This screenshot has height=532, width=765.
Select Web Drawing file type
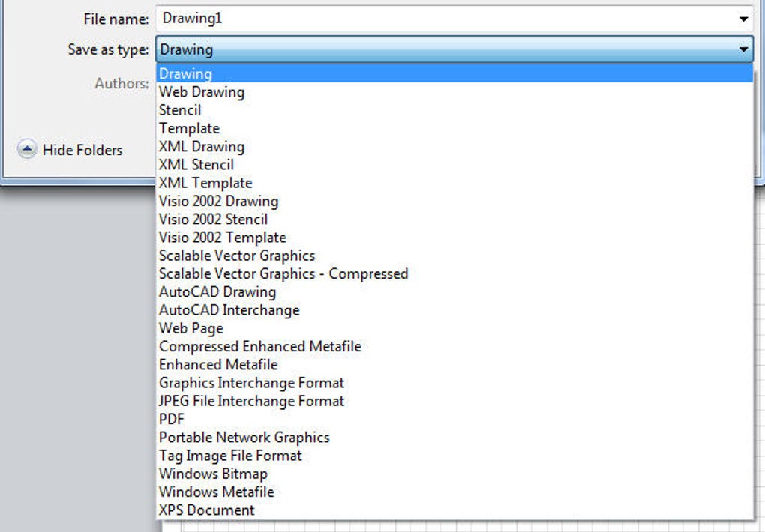pos(454,91)
